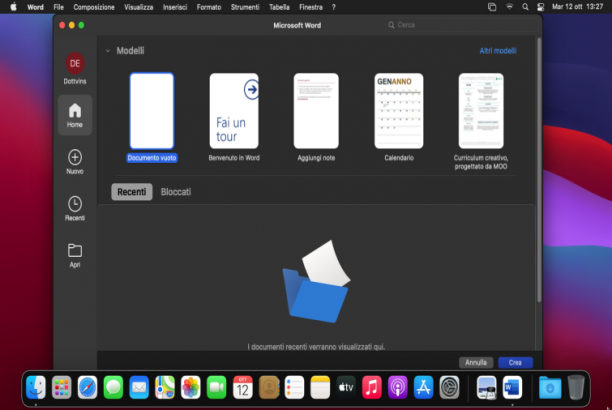Launch Safari from the Dock
The height and width of the screenshot is (410, 612).
87,387
